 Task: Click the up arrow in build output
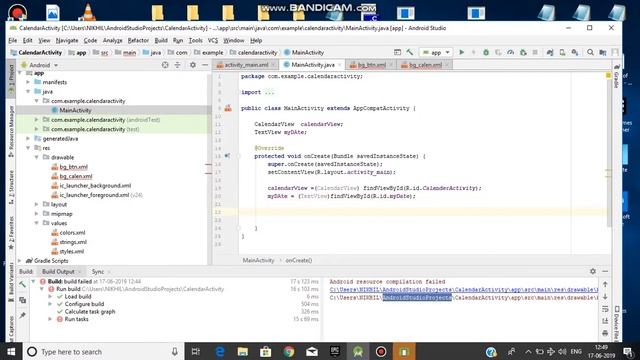click(605, 284)
